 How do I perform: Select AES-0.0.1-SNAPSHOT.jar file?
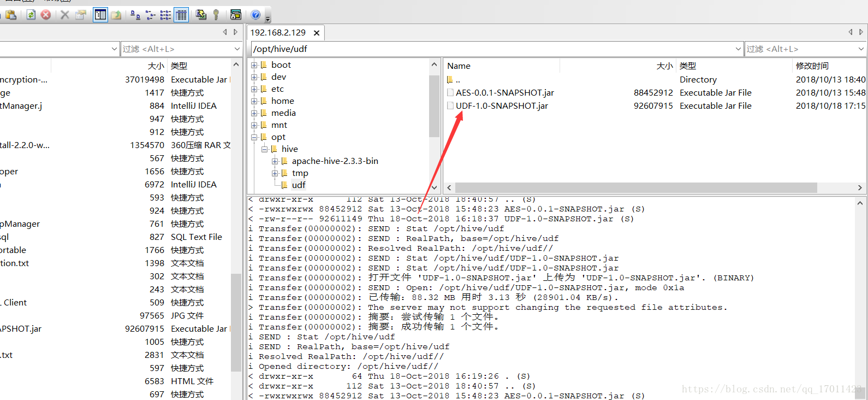[x=505, y=92]
